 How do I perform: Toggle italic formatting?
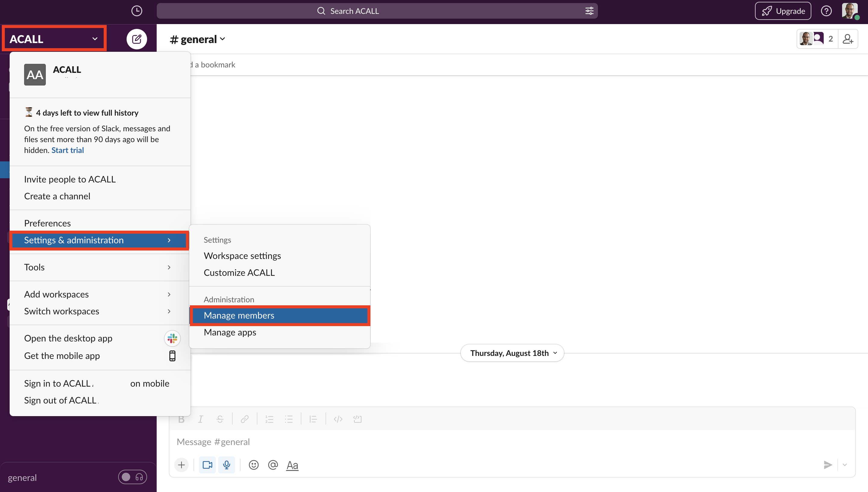pyautogui.click(x=200, y=419)
